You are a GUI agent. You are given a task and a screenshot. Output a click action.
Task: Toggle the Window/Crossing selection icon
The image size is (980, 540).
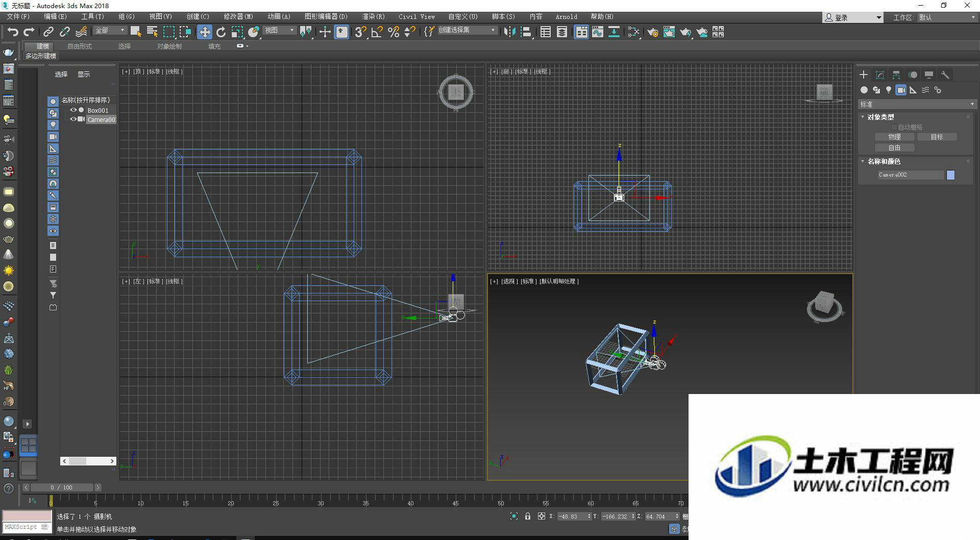tap(185, 32)
